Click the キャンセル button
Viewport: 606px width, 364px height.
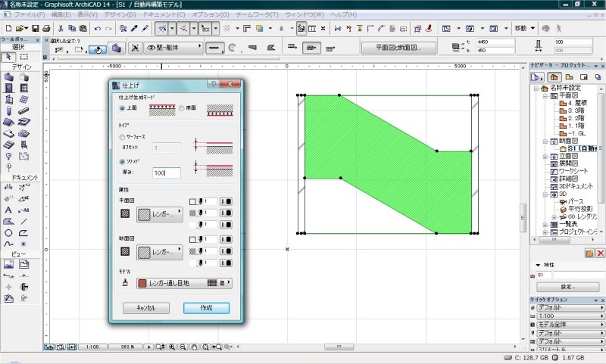(x=145, y=308)
